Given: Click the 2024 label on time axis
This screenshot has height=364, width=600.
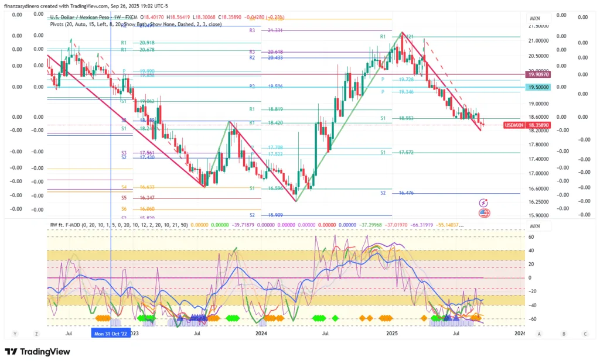Looking at the screenshot, I should point(261,334).
